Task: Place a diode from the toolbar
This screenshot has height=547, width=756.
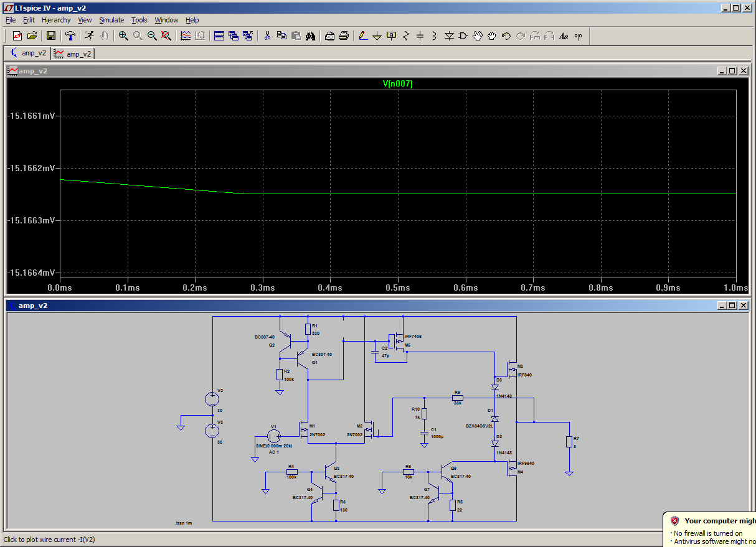Action: pyautogui.click(x=449, y=36)
